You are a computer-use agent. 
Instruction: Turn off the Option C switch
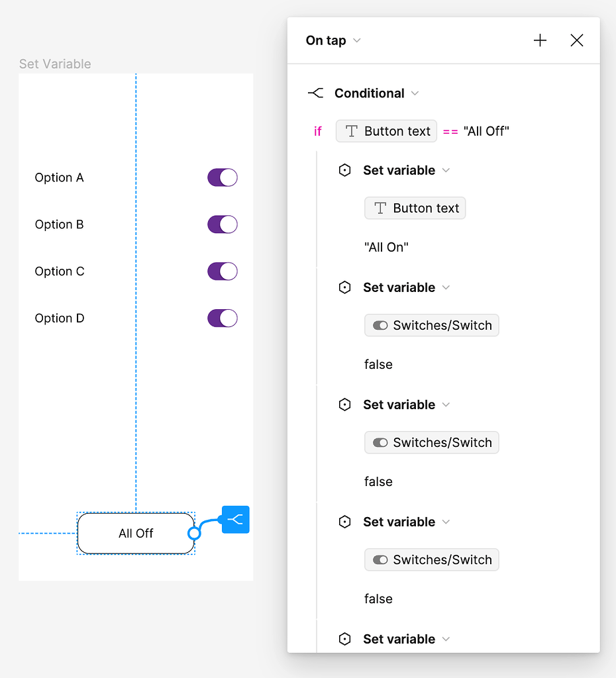[x=223, y=271]
